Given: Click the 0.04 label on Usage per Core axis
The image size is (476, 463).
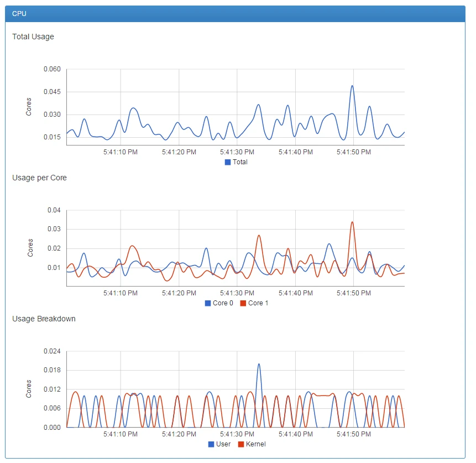Looking at the screenshot, I should coord(54,210).
